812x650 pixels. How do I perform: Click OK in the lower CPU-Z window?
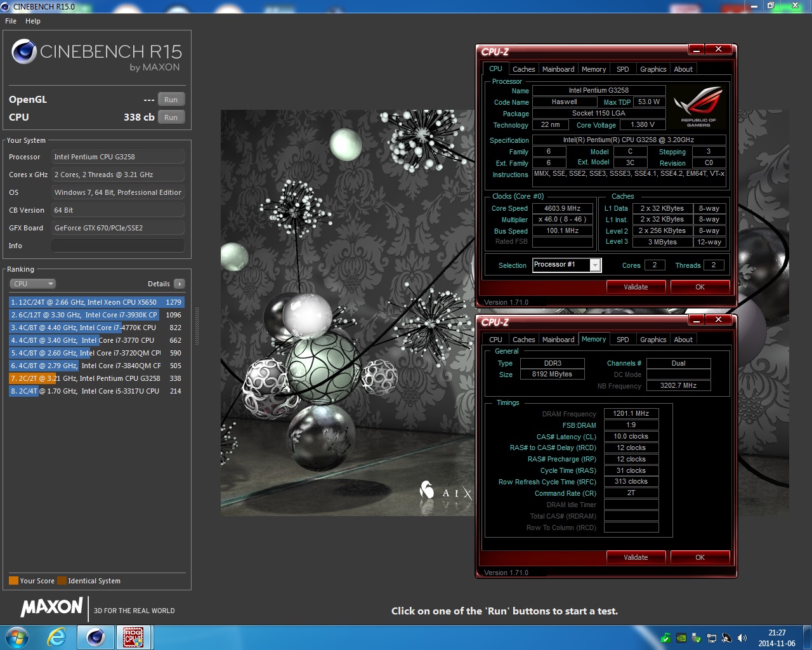tap(700, 557)
